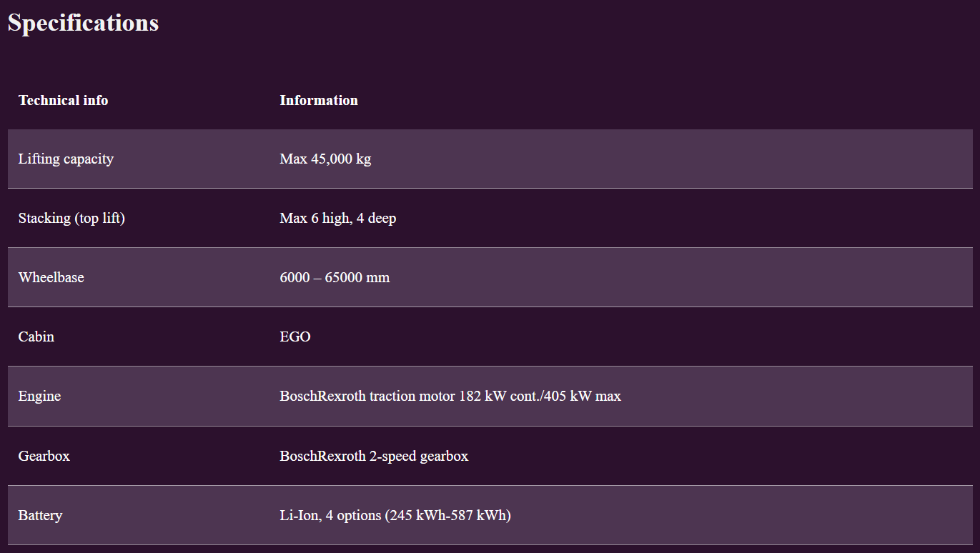
Task: Click the 'Max 45,000 kg' value
Action: tap(325, 159)
